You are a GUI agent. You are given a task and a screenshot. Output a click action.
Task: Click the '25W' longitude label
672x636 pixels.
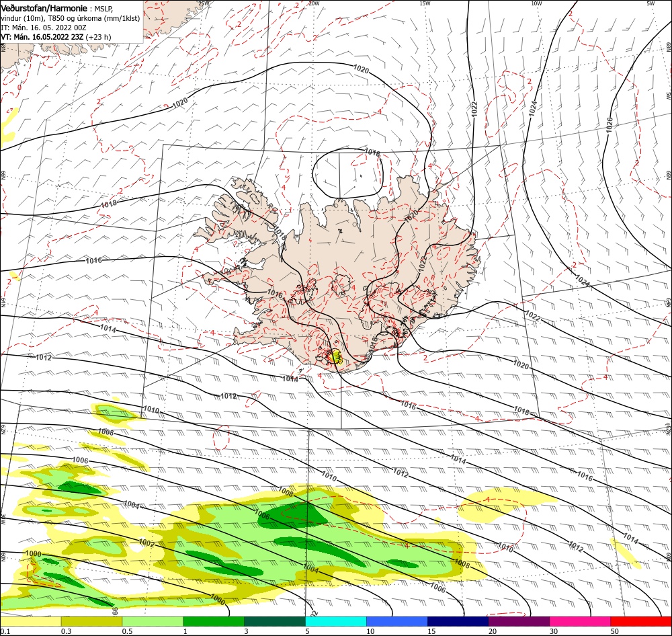point(204,3)
